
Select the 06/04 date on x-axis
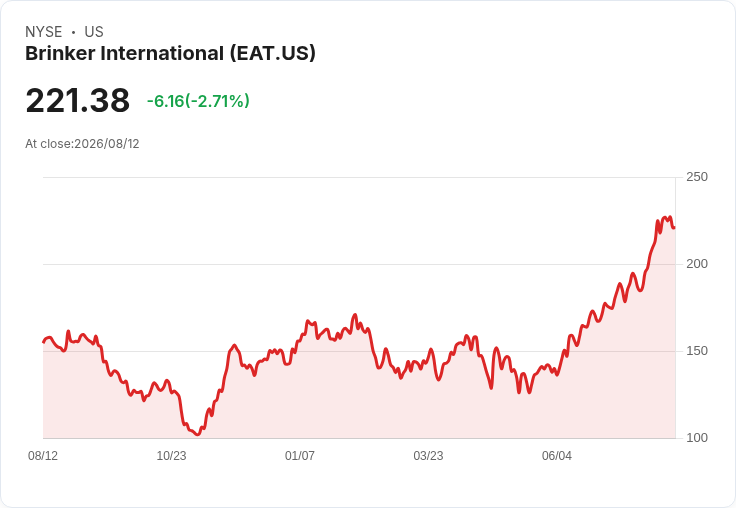point(557,455)
